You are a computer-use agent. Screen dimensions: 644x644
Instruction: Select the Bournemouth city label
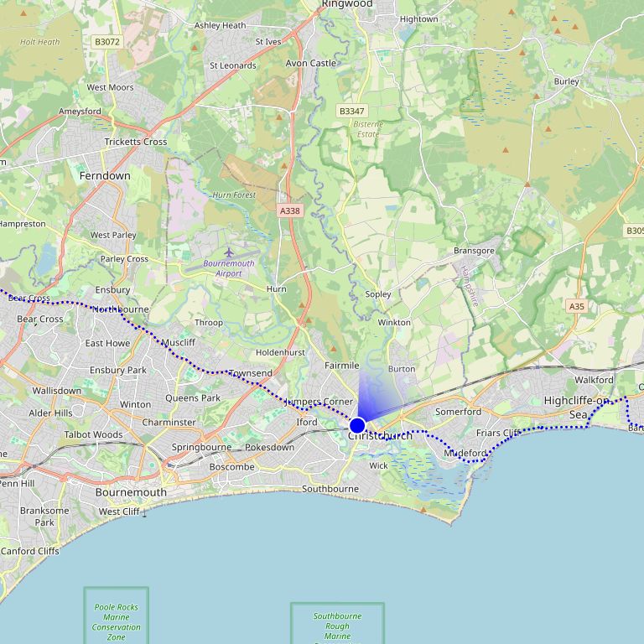coord(131,492)
